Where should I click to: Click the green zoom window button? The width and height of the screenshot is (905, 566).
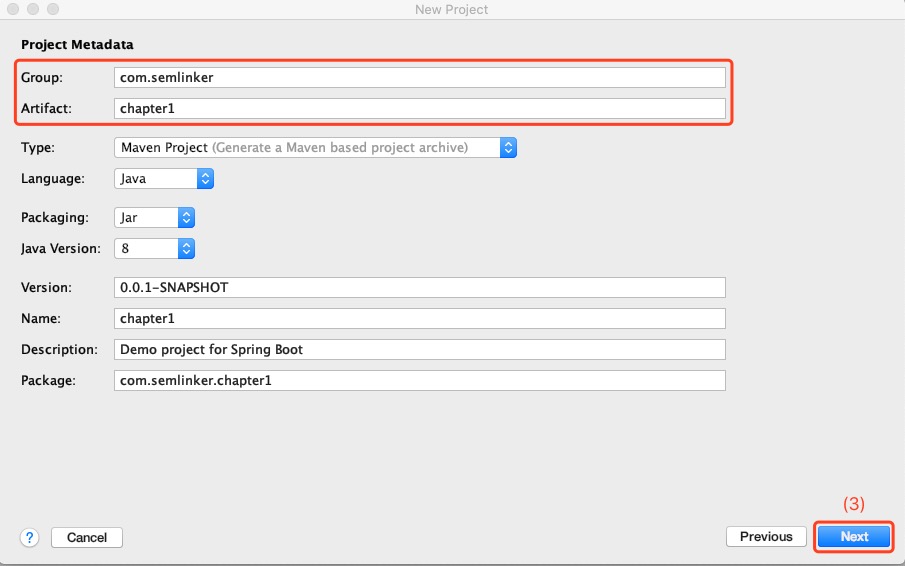point(51,9)
